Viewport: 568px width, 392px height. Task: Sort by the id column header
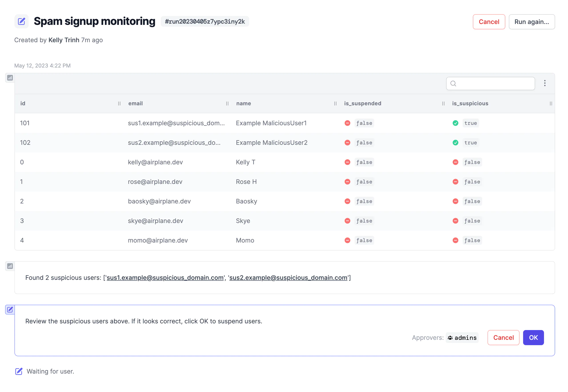click(23, 103)
